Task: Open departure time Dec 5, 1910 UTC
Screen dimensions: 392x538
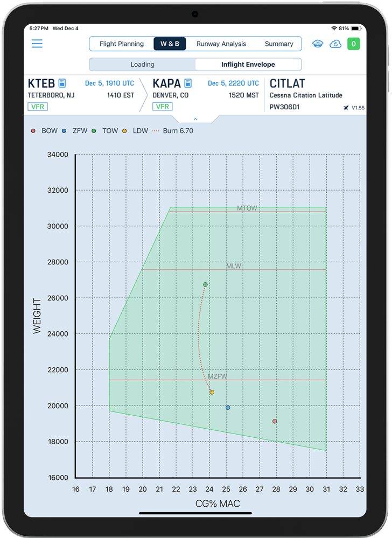Action: click(x=109, y=83)
